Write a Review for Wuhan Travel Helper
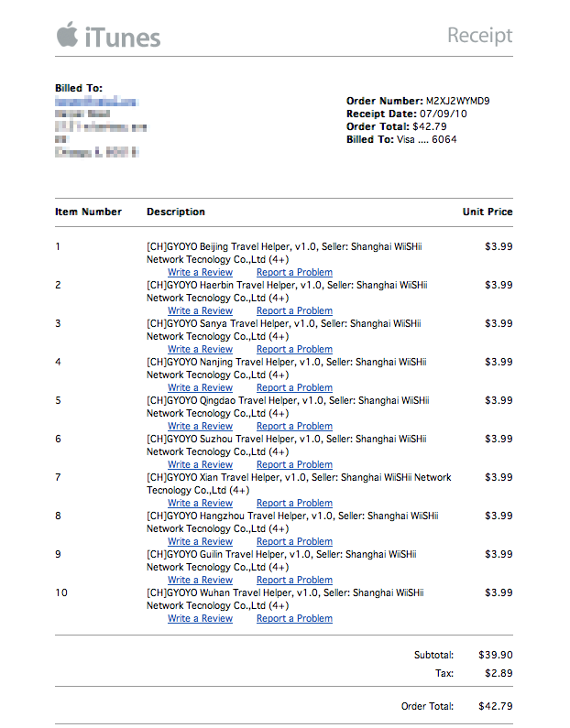Viewport: 570px width, 728px height. (x=200, y=618)
